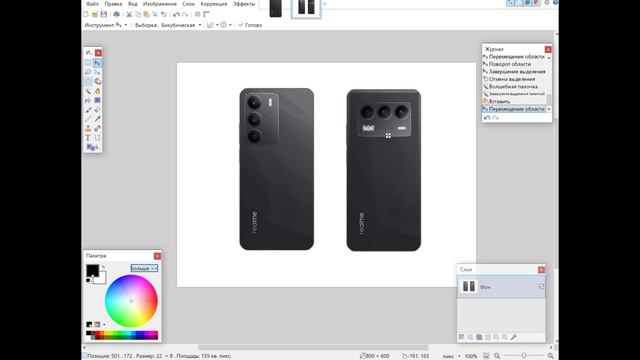The image size is (640, 360).
Task: Select the Color Picker eyedropper tool
Action: click(x=97, y=119)
